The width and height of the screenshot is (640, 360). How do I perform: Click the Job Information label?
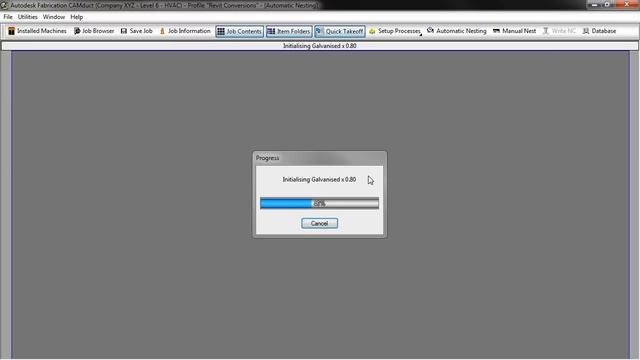tap(189, 31)
